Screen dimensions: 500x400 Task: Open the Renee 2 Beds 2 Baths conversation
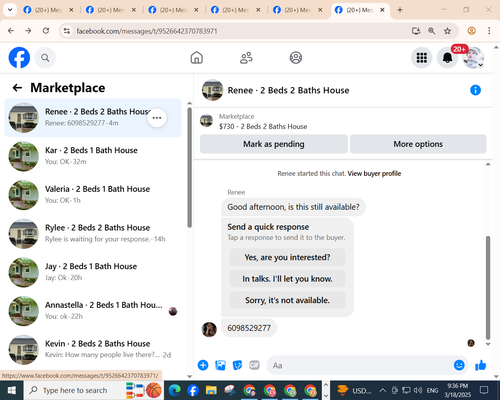(x=93, y=118)
